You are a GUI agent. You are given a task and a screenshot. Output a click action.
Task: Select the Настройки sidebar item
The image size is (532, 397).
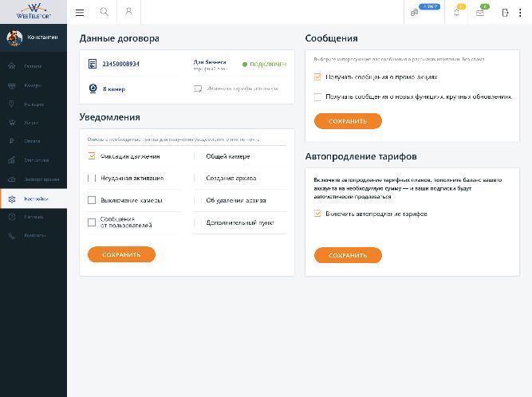click(33, 198)
